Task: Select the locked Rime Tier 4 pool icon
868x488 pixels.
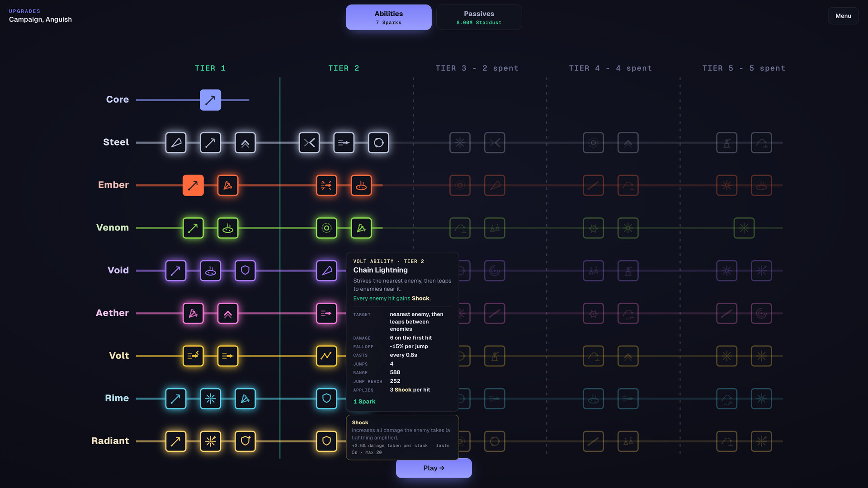Action: 593,399
